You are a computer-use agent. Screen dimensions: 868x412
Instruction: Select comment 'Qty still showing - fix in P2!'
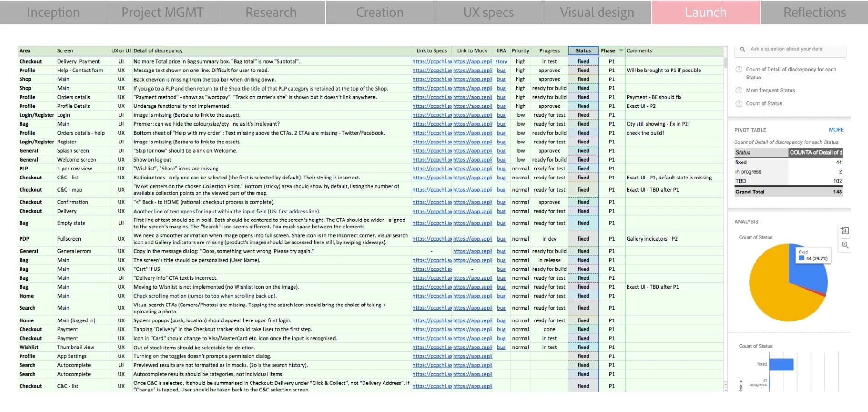[674, 124]
